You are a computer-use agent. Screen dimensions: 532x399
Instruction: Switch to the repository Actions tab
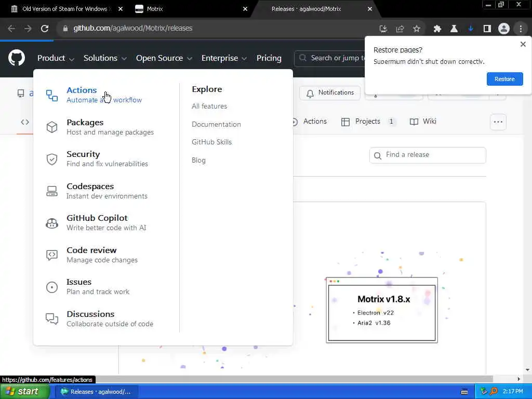[310, 122]
